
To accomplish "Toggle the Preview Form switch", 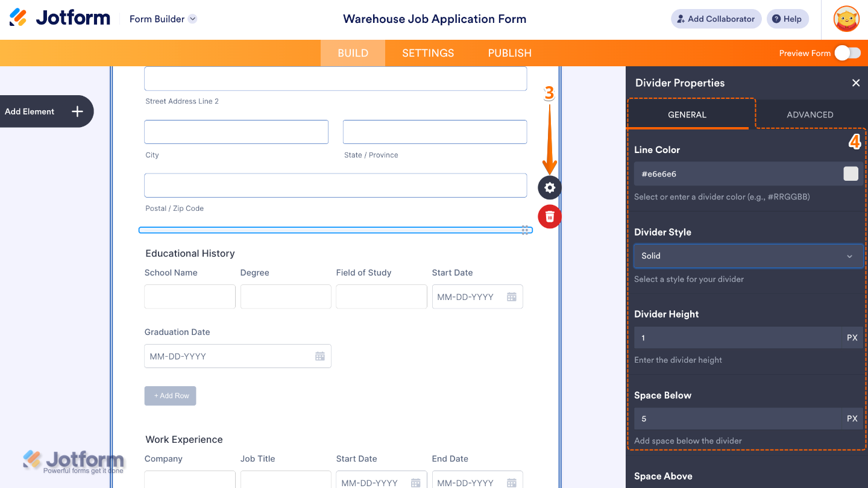I will pyautogui.click(x=848, y=53).
